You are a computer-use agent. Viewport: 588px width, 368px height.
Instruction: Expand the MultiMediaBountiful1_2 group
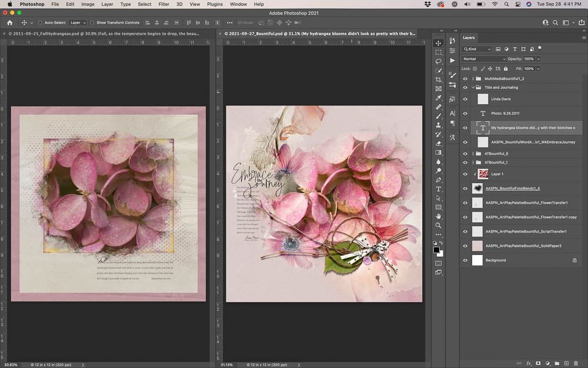point(473,79)
